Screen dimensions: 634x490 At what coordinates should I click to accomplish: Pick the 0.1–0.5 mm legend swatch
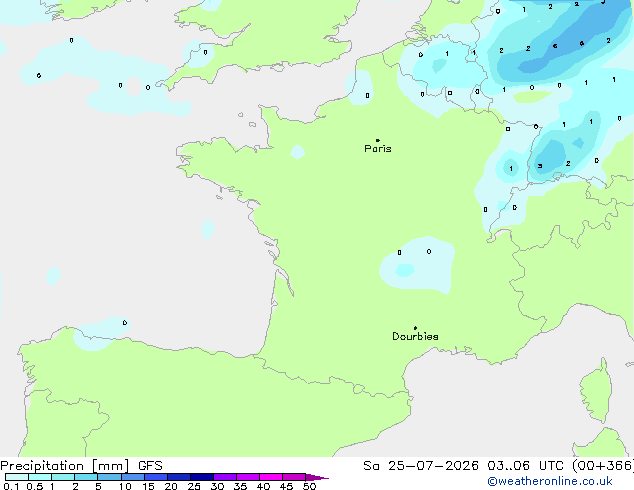[x=17, y=477]
